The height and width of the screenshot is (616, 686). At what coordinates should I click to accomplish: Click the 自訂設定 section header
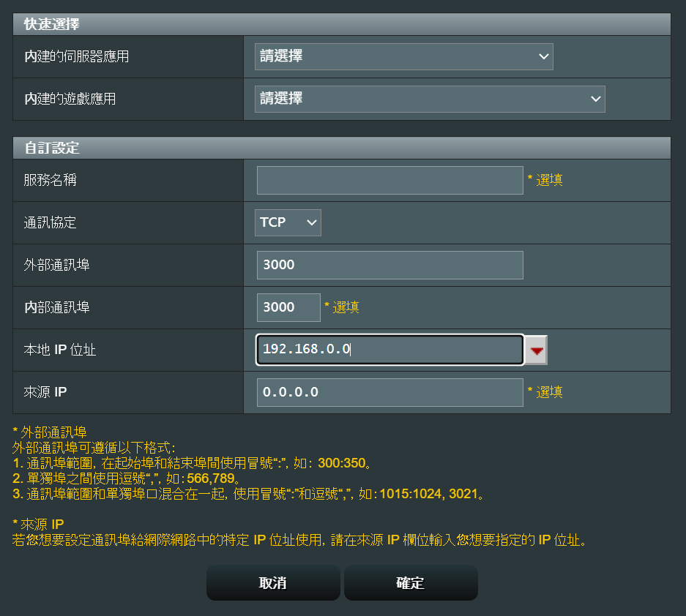pos(51,149)
